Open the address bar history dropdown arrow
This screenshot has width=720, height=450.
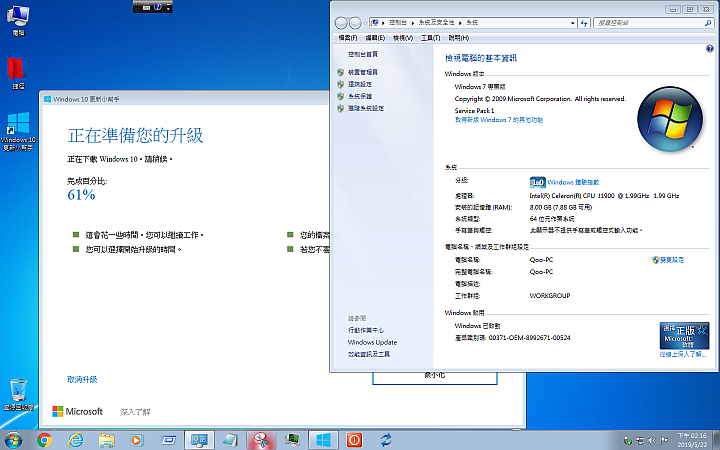[x=573, y=23]
